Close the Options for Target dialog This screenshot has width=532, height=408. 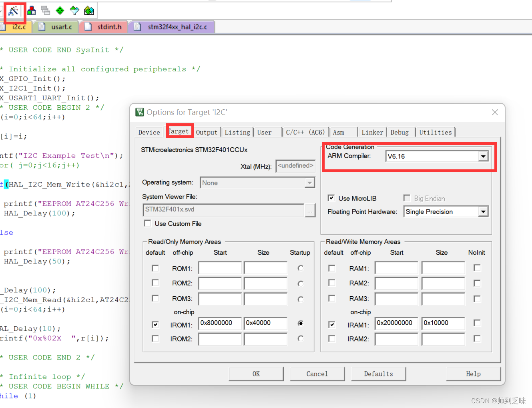495,113
